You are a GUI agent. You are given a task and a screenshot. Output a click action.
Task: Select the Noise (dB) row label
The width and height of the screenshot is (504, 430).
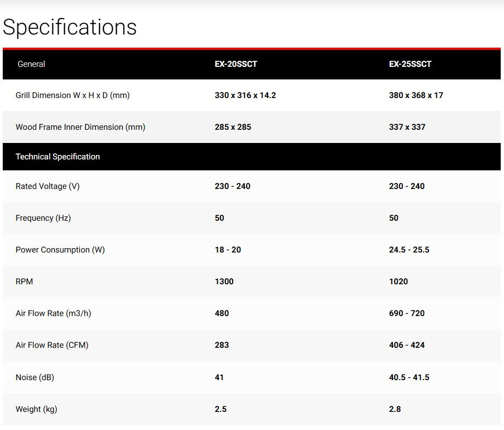(x=34, y=377)
